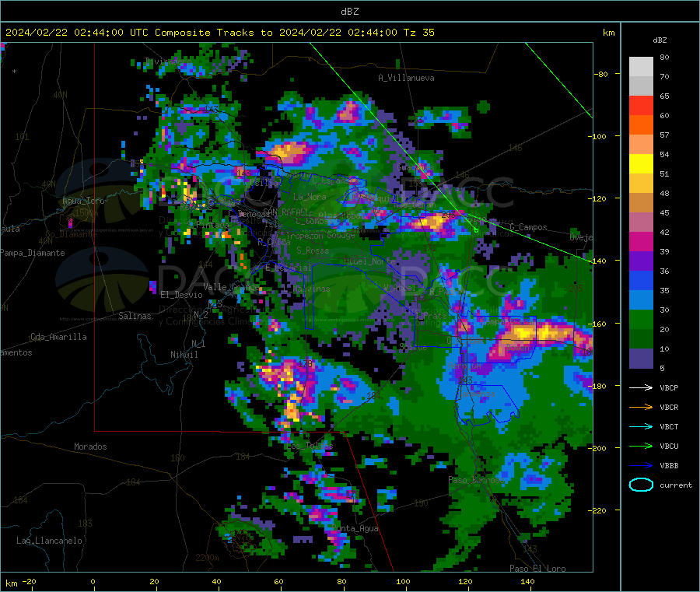
Task: Click the La_Nora place label
Action: 310,197
